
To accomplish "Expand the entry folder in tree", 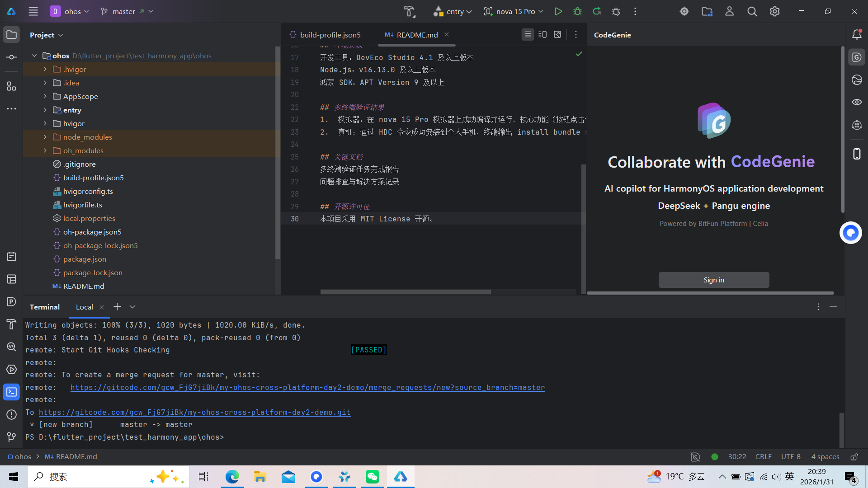I will click(x=45, y=110).
